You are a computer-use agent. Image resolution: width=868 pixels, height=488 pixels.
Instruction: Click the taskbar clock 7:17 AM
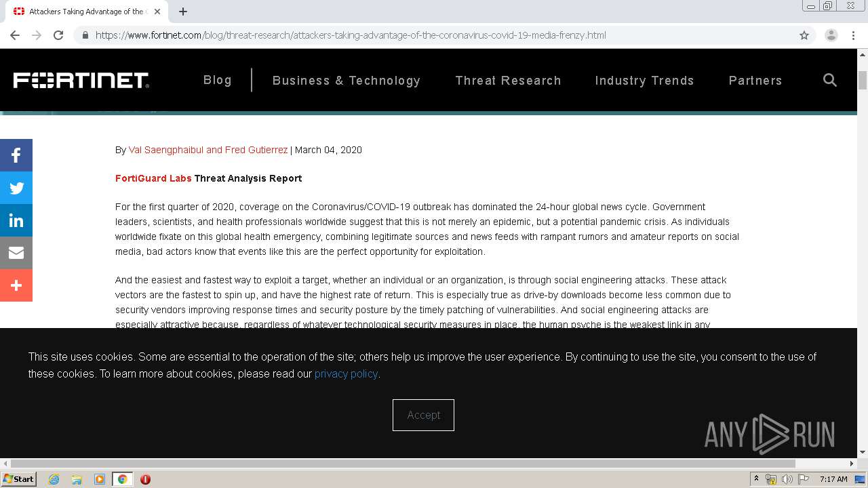coord(833,479)
